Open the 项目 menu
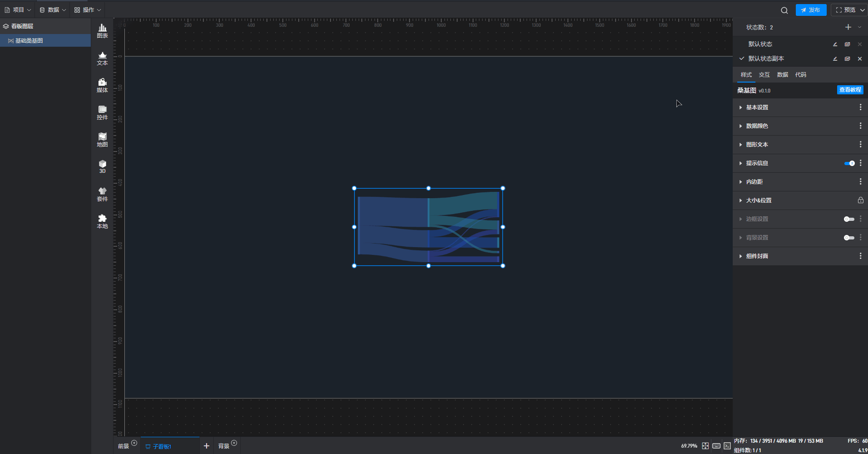The width and height of the screenshot is (868, 454). pyautogui.click(x=18, y=10)
